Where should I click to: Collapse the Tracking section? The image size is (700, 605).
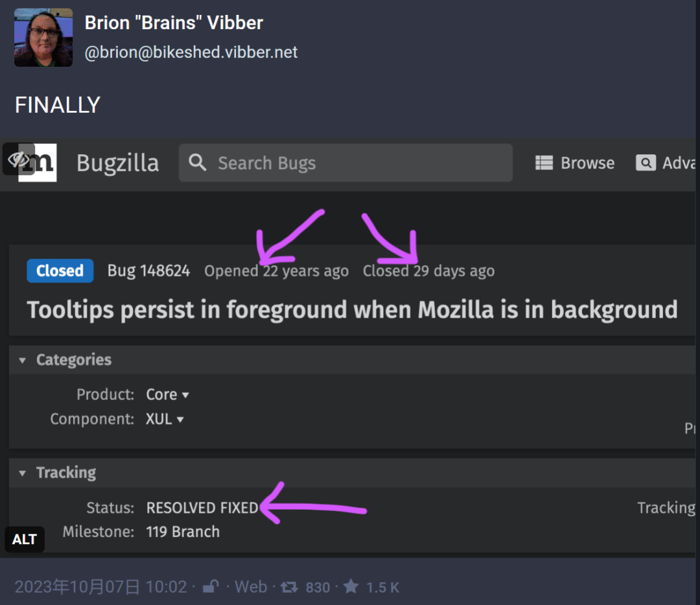pos(22,473)
